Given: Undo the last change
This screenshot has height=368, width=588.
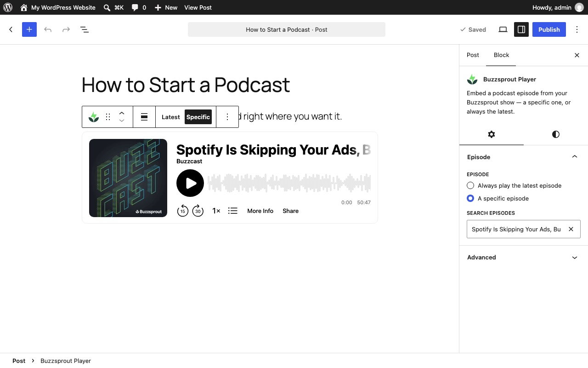Looking at the screenshot, I should pos(48,29).
